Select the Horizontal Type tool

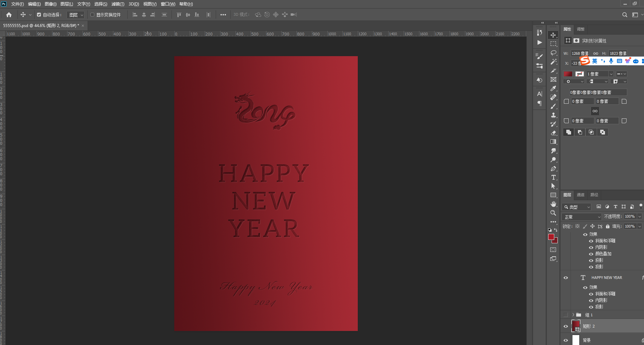pyautogui.click(x=553, y=177)
